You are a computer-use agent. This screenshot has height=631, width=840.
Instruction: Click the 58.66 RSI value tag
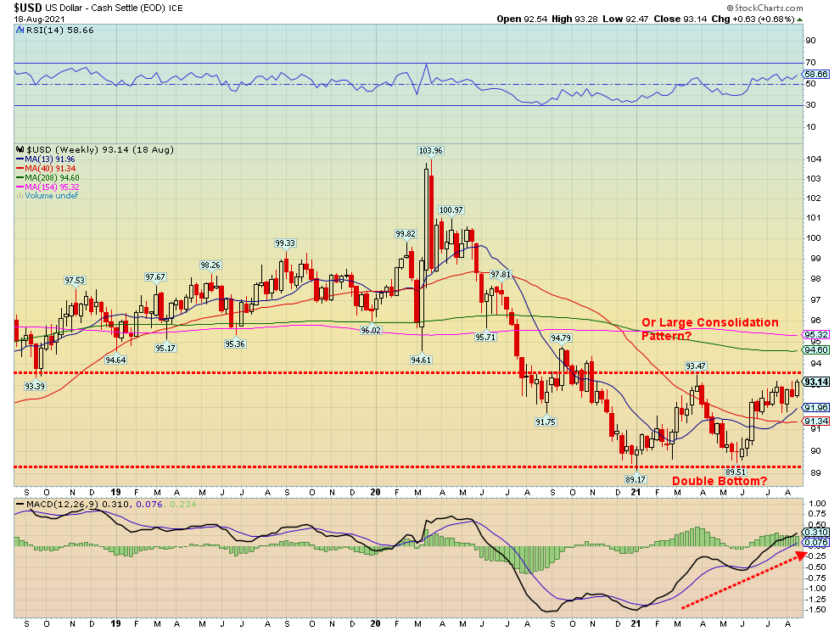[815, 75]
